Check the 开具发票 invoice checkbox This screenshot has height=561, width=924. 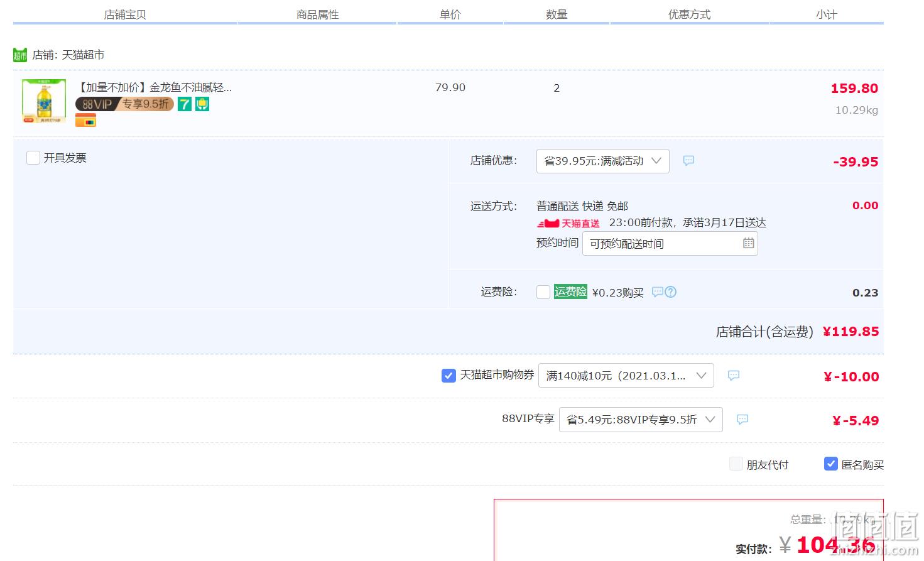tap(33, 158)
